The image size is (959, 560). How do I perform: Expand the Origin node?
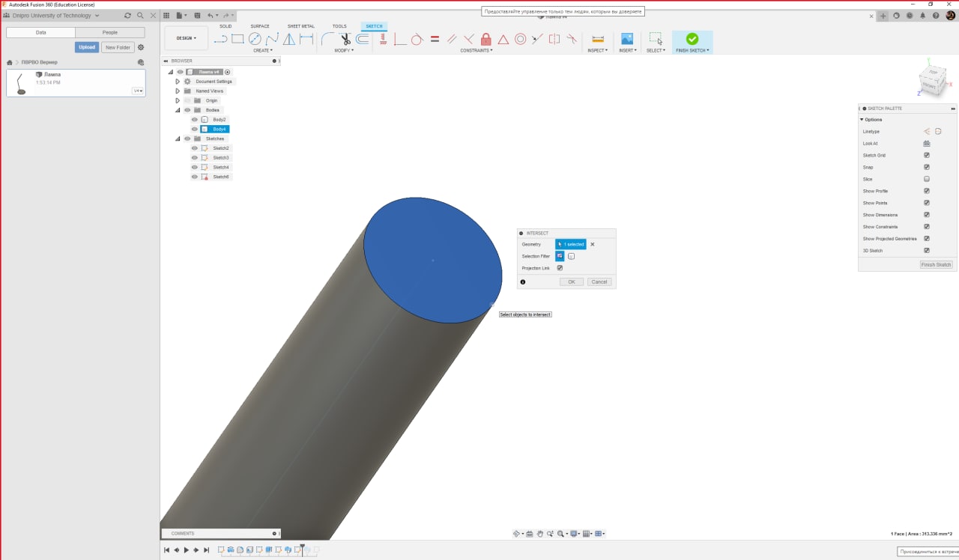(x=178, y=100)
